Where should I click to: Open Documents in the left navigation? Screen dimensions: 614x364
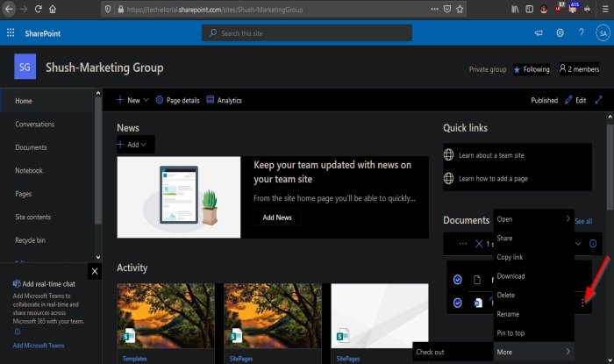tap(31, 147)
